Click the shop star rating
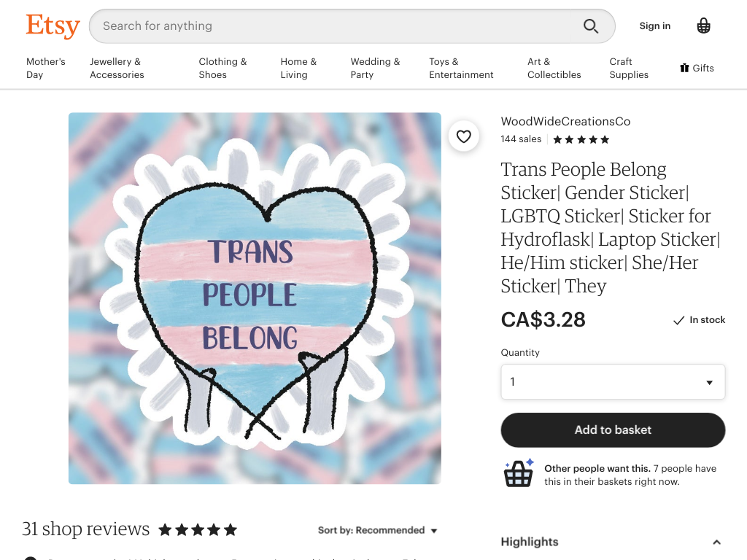Screen dimensions: 747x560 tap(581, 139)
